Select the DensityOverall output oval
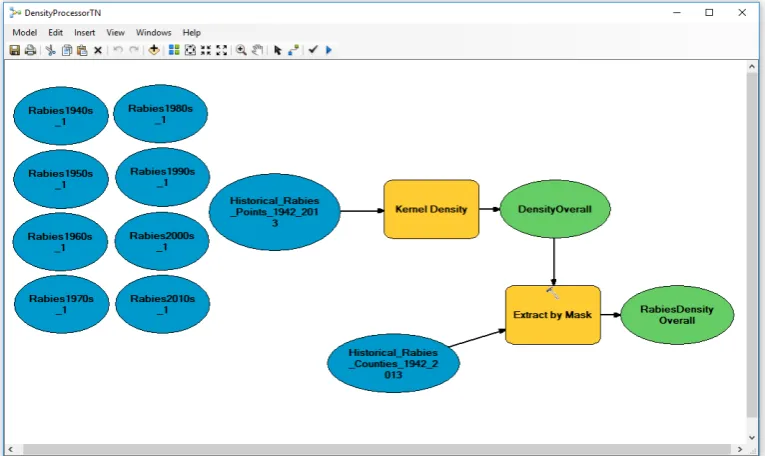 555,209
